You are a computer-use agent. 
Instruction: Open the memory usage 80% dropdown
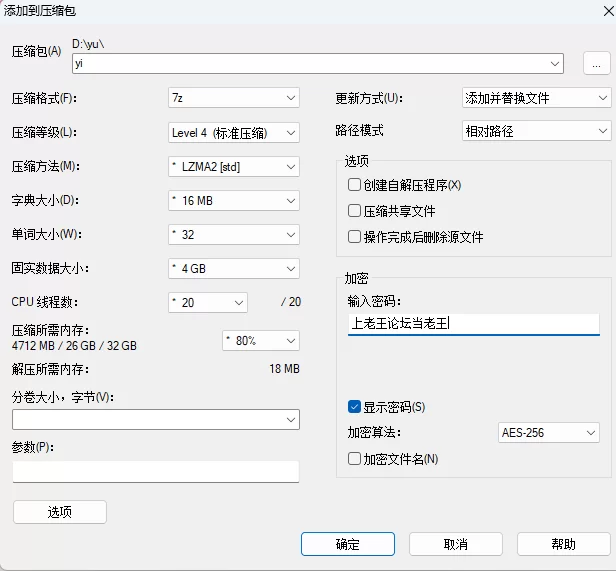pos(260,341)
